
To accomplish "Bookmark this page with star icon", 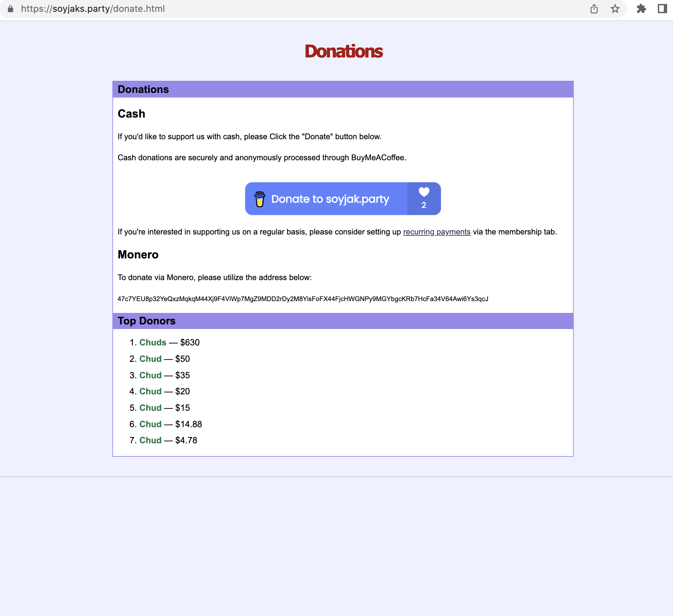I will click(615, 9).
